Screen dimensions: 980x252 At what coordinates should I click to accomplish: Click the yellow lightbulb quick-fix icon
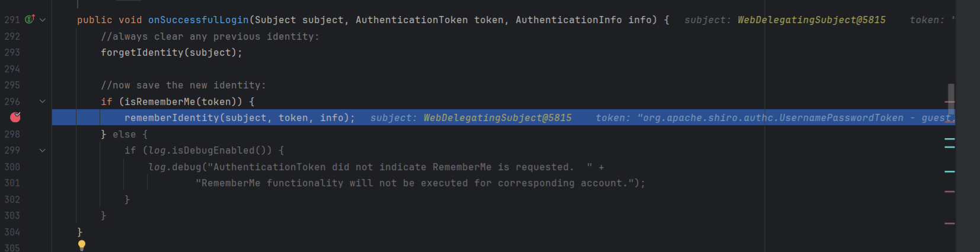point(82,245)
